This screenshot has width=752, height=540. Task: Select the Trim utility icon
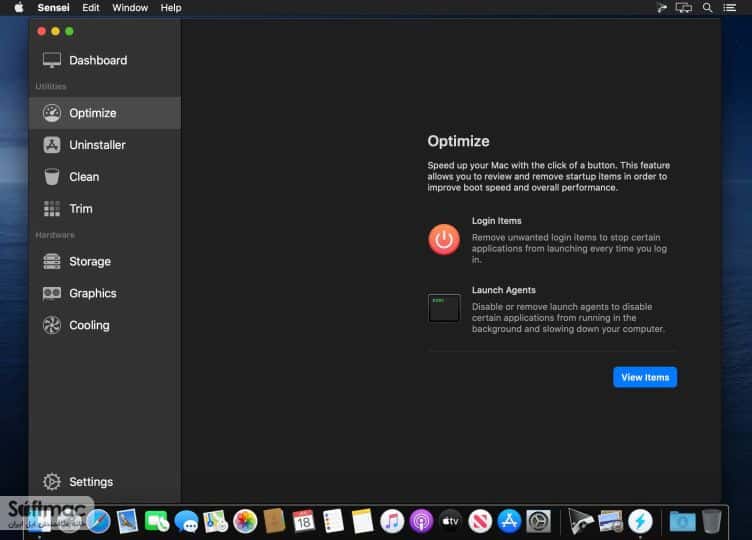(52, 209)
